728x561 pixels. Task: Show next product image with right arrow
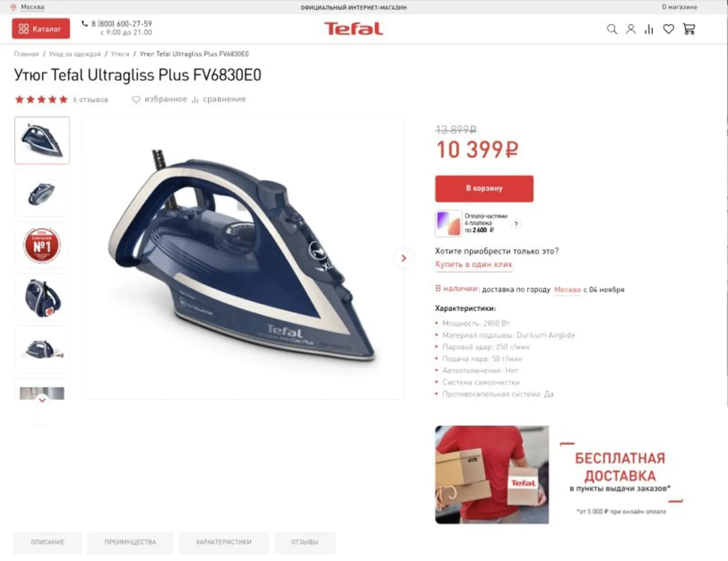[x=403, y=258]
